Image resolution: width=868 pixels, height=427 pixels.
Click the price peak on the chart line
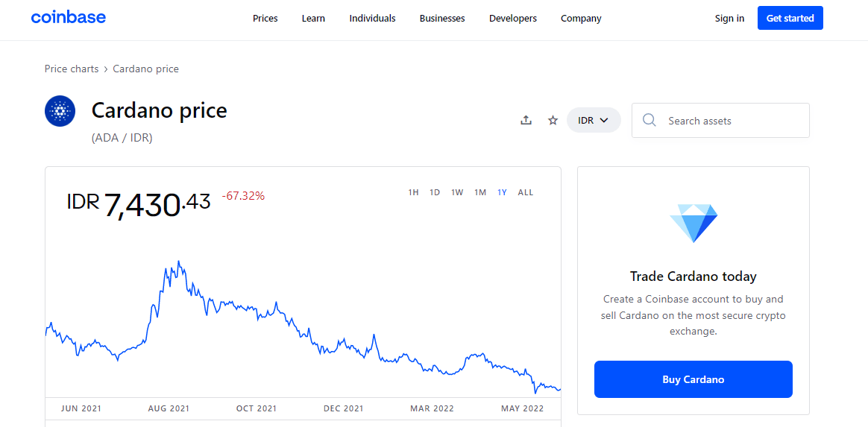pos(178,261)
